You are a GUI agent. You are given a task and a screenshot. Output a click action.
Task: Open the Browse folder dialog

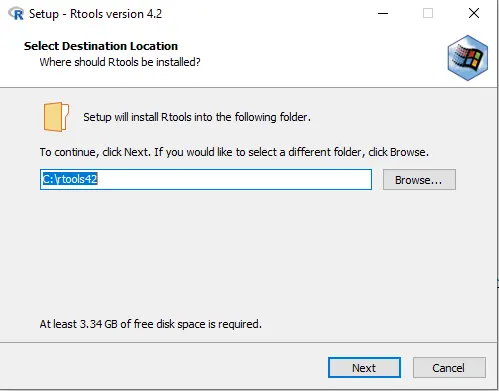(419, 180)
